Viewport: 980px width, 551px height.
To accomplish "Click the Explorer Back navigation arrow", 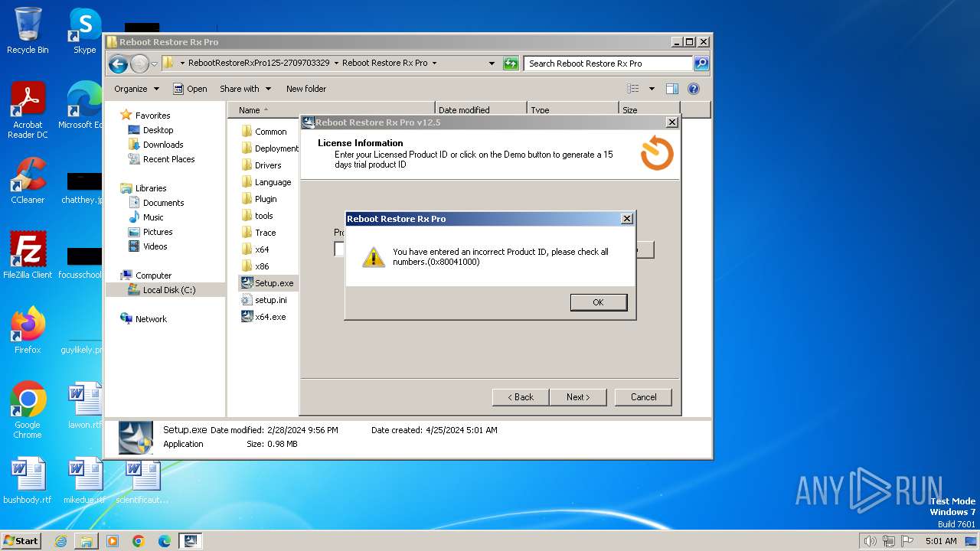I will point(118,64).
